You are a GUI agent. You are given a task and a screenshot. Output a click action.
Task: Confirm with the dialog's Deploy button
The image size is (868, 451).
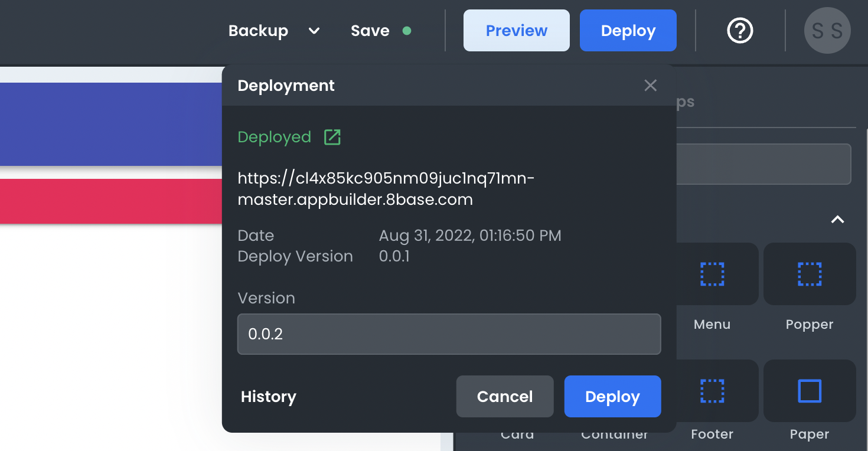(x=612, y=397)
